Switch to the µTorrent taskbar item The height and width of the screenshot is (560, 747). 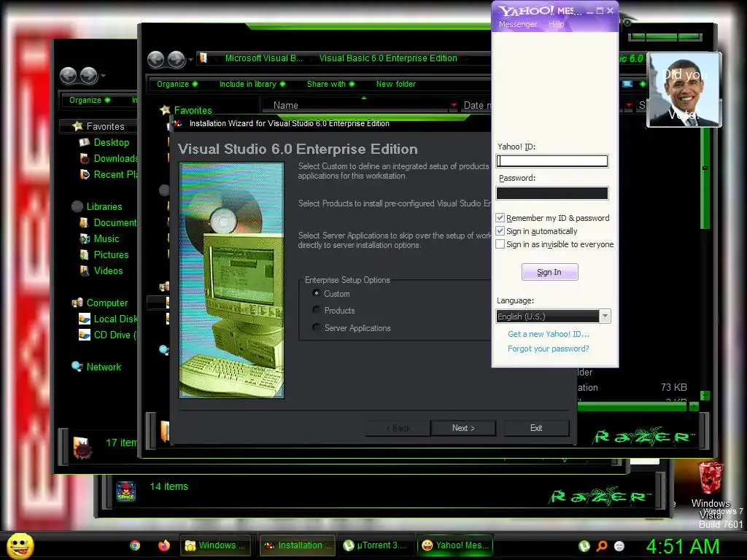coord(376,545)
